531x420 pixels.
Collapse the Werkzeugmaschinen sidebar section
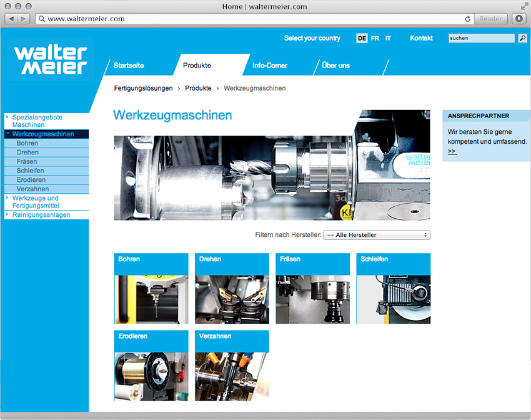(x=46, y=134)
